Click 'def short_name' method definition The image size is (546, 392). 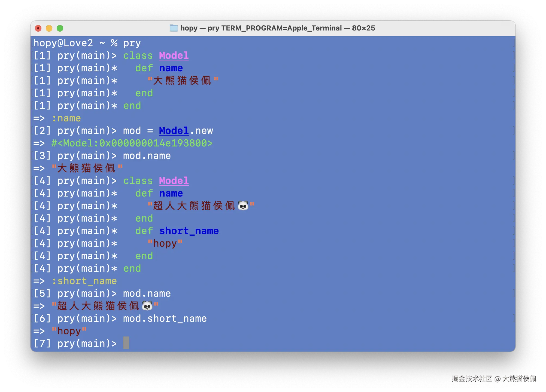coord(177,231)
